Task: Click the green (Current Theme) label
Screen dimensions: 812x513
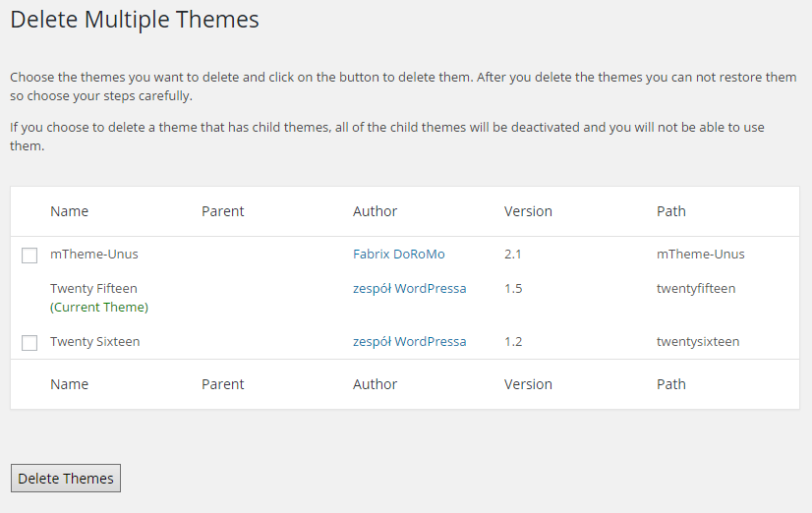Action: pyautogui.click(x=99, y=307)
